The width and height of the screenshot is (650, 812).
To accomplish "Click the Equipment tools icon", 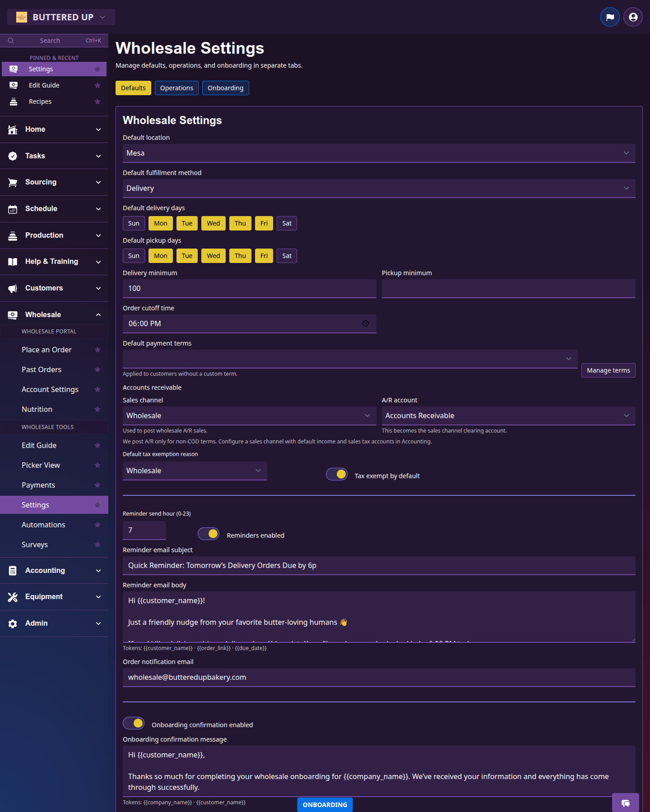I will 13,597.
